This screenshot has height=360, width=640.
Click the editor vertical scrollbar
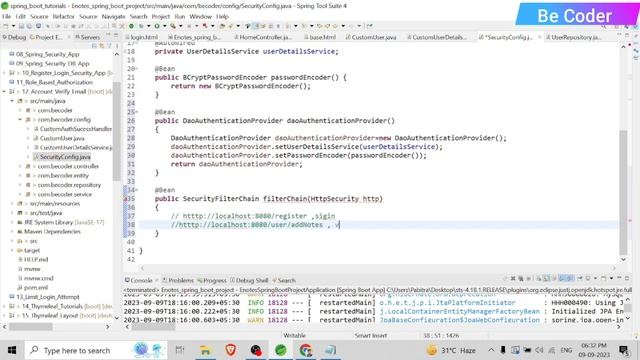(x=623, y=192)
